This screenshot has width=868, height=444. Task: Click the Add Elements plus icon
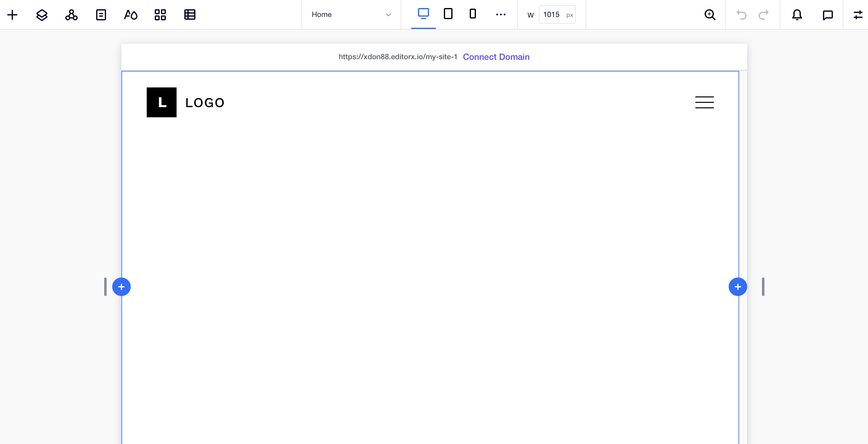pos(12,14)
